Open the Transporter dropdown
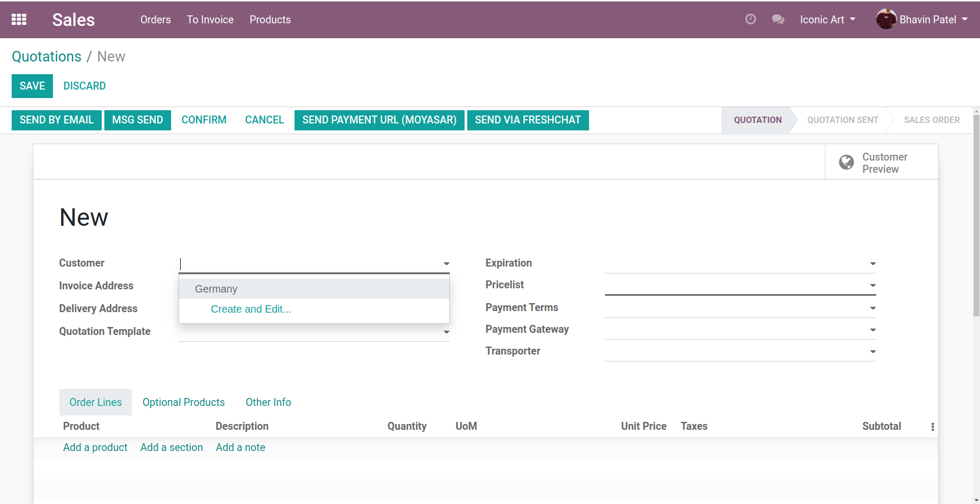This screenshot has height=504, width=980. pos(872,351)
